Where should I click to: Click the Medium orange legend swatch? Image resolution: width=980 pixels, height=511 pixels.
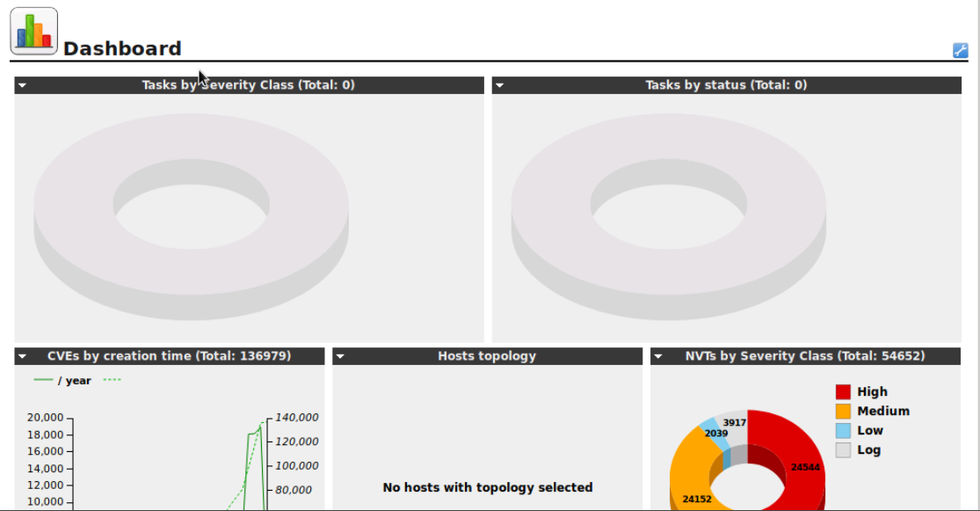(843, 412)
